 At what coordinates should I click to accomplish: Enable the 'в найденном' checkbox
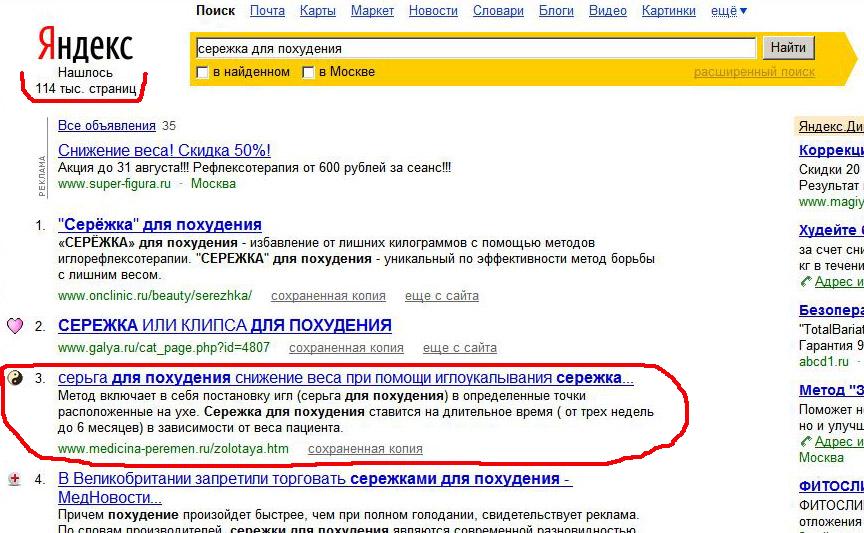pyautogui.click(x=203, y=72)
